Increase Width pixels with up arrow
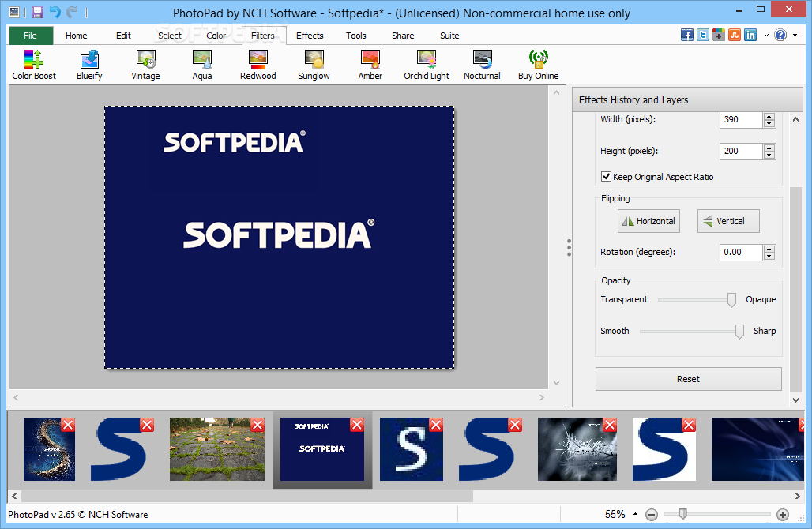 click(x=769, y=116)
